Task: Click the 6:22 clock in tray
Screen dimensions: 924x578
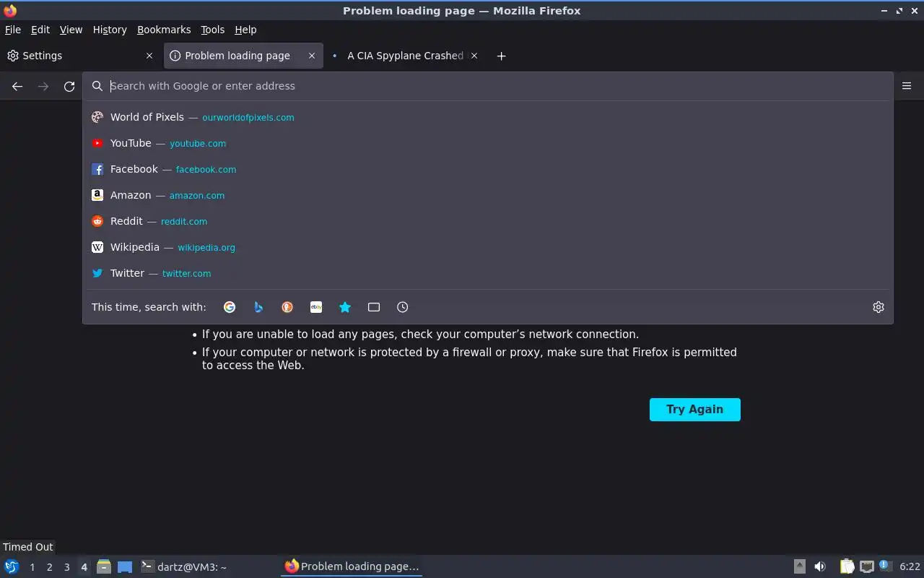Action: (x=910, y=566)
